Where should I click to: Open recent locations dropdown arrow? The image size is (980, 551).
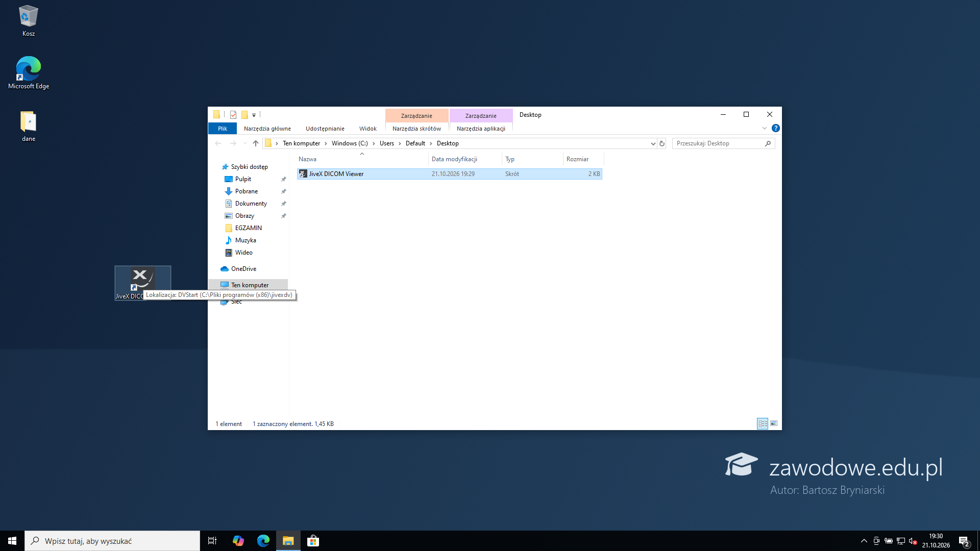(x=245, y=143)
